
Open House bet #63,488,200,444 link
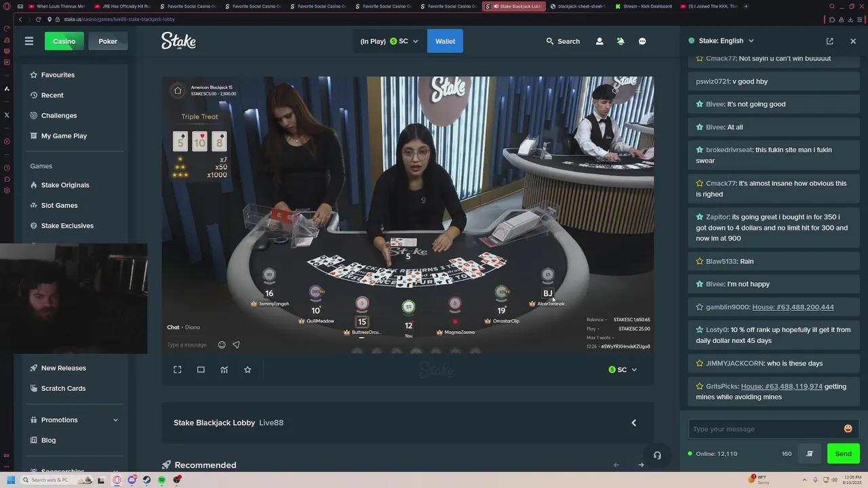click(793, 307)
